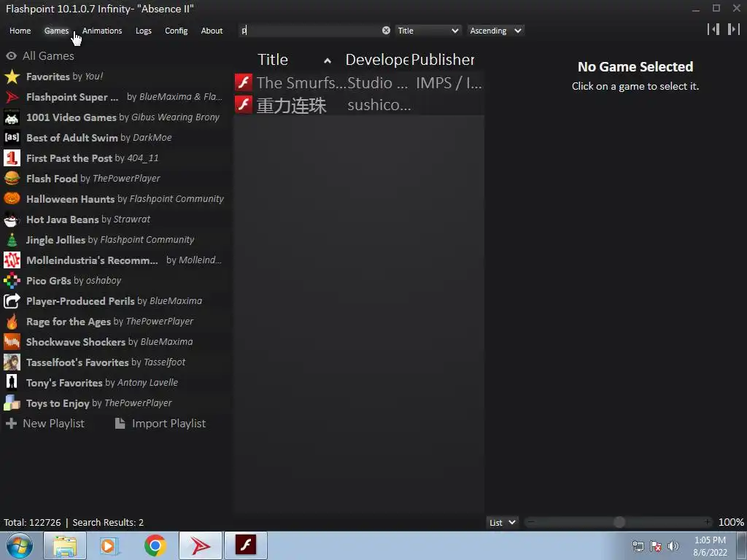The image size is (747, 560).
Task: Open the Favorites playlist star icon
Action: pos(12,77)
